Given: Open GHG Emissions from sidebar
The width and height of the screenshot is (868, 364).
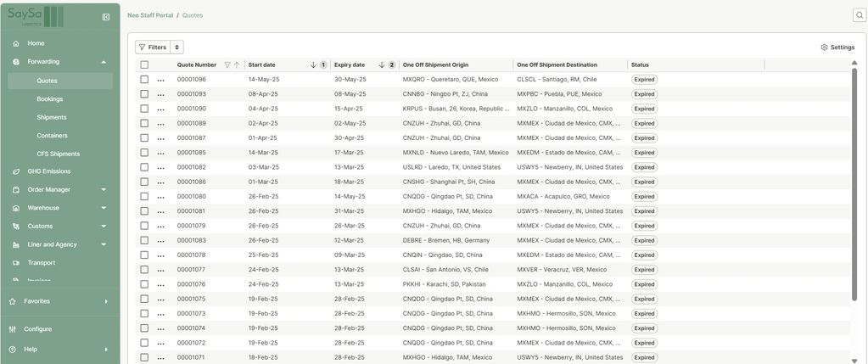Looking at the screenshot, I should [48, 171].
